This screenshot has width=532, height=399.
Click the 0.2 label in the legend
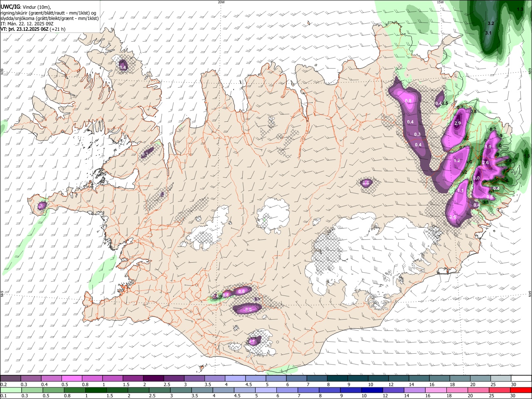pyautogui.click(x=3, y=384)
